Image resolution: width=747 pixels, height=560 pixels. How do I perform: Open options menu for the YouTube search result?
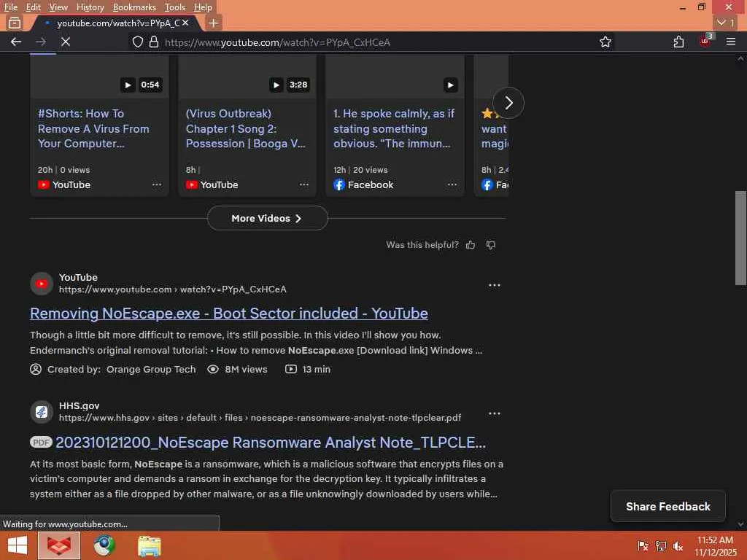tap(495, 285)
